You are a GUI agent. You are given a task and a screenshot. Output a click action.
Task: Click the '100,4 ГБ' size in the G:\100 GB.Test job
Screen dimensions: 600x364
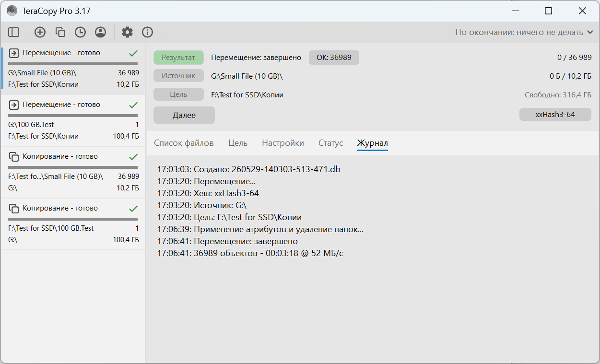(x=126, y=136)
